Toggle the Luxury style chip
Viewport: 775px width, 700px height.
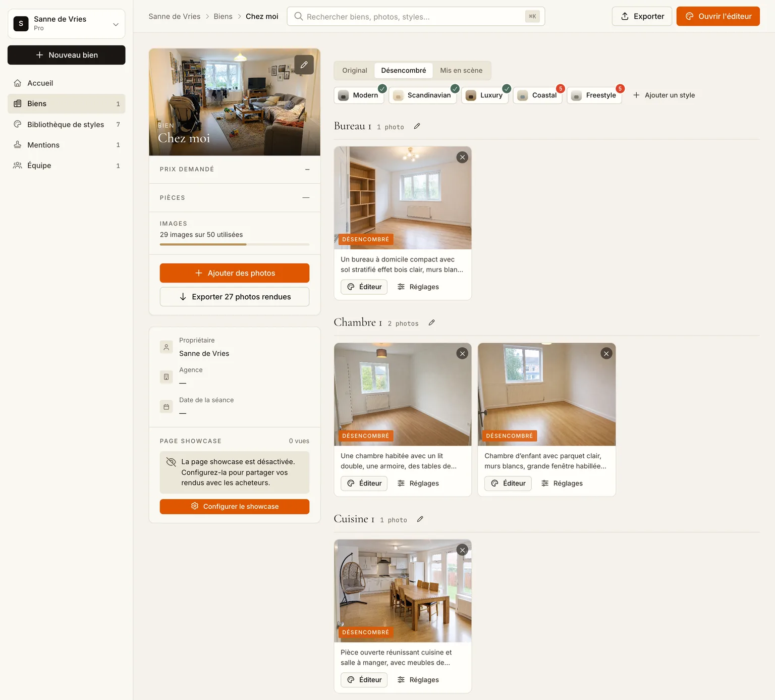(x=485, y=95)
